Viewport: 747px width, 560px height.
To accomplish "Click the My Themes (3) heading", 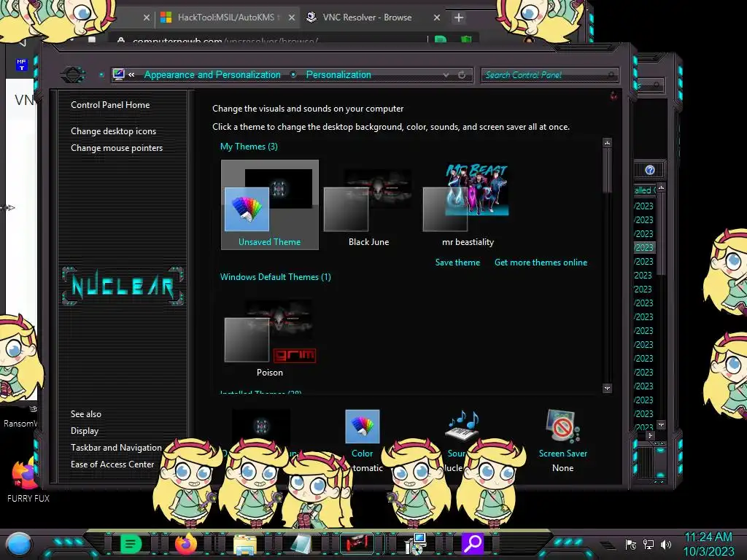I will (x=249, y=147).
